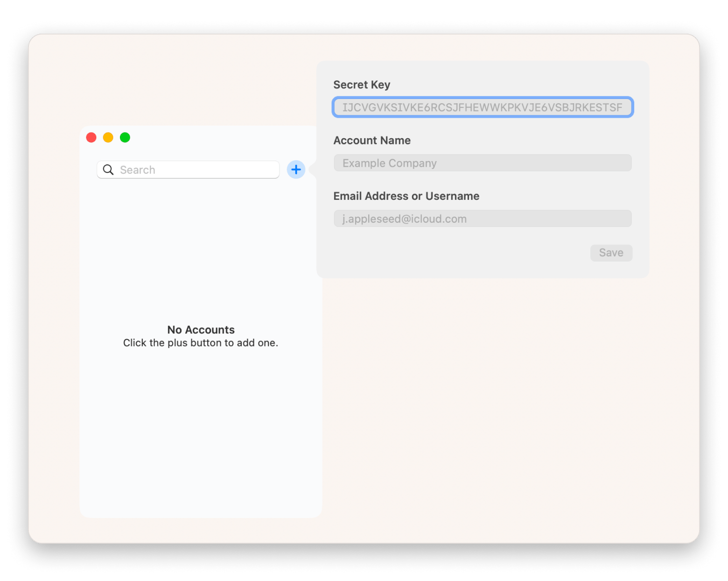Click the Email Address or Username field
Image resolution: width=728 pixels, height=581 pixels.
point(483,219)
